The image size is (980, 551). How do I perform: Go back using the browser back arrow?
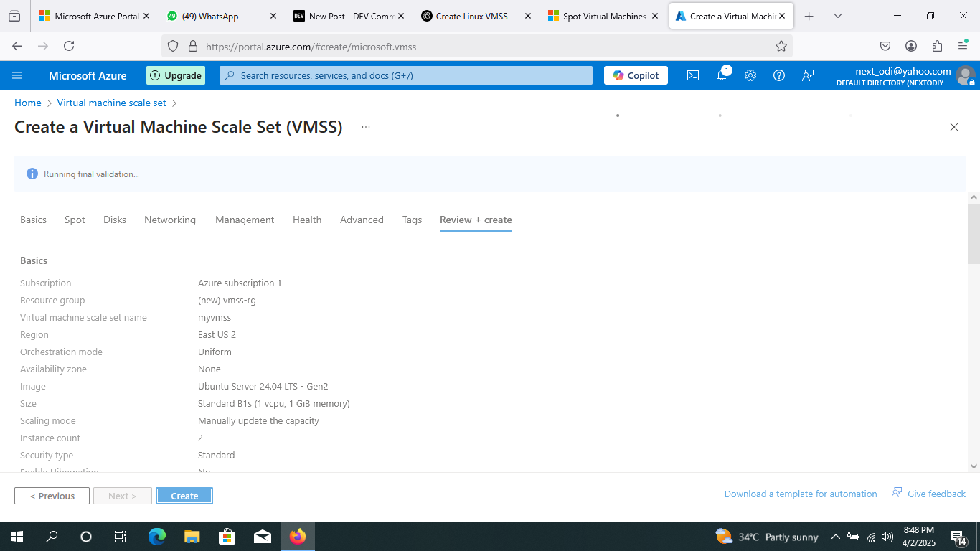point(18,46)
